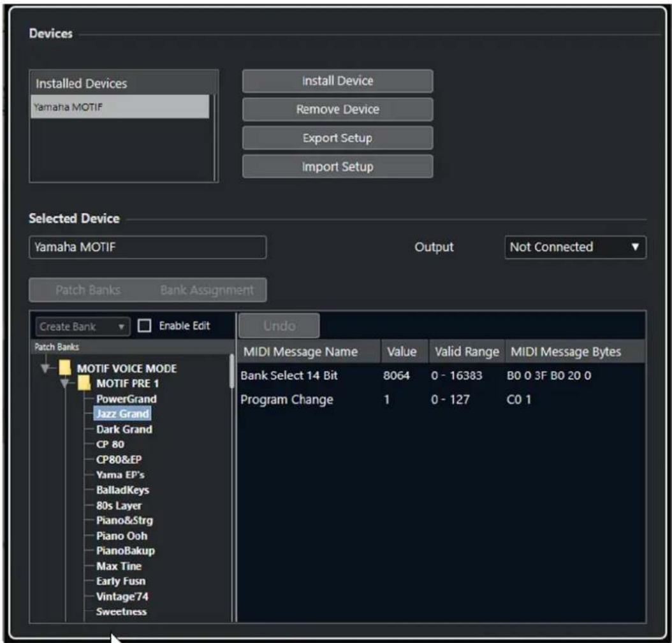Viewport: 672px width, 643px height.
Task: Click the Value column header
Action: pos(404,352)
